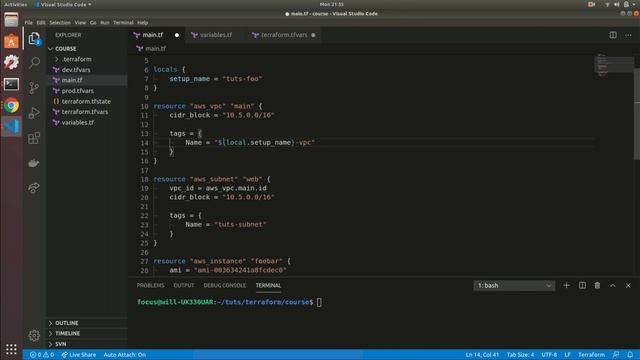The image size is (640, 360).
Task: Split the editor to the right
Action: 613,35
